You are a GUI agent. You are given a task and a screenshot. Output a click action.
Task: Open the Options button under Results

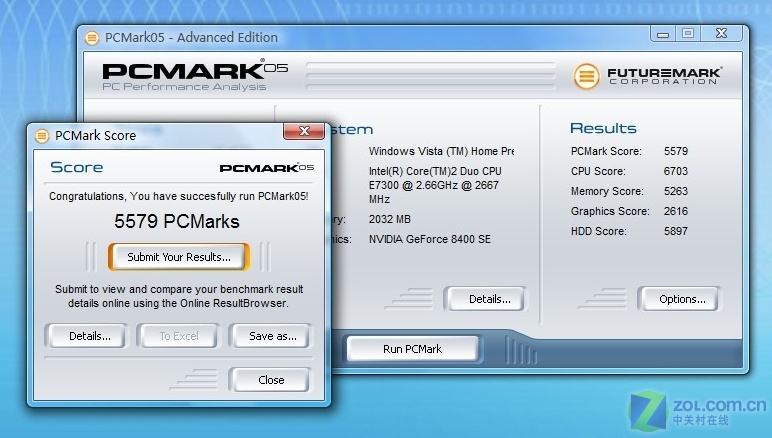click(679, 299)
